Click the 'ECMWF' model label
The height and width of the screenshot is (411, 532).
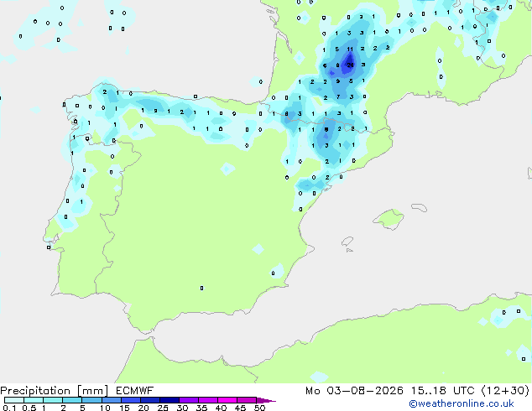[135, 391]
